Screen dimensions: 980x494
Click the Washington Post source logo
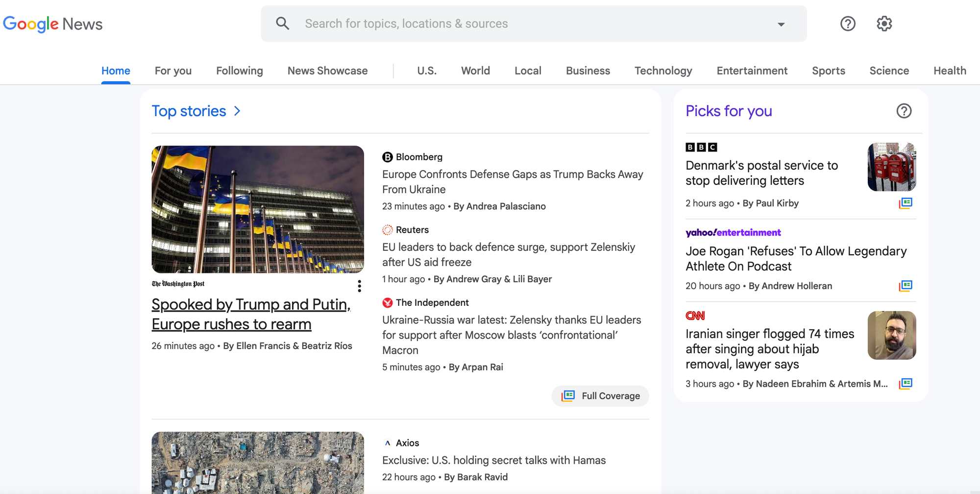[x=178, y=284]
